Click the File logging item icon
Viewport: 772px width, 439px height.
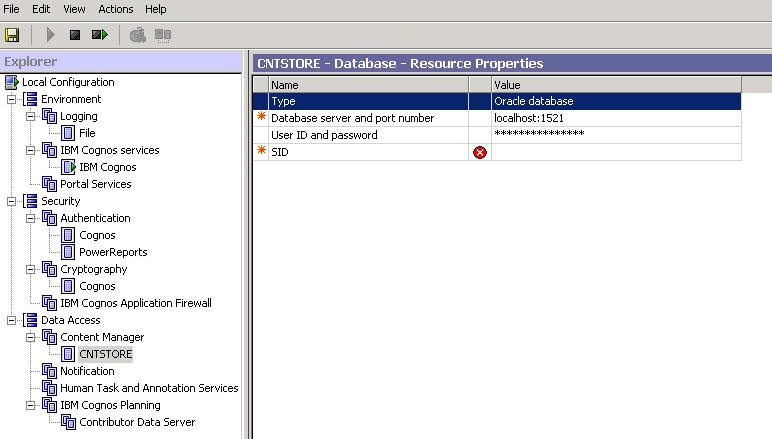click(x=68, y=133)
